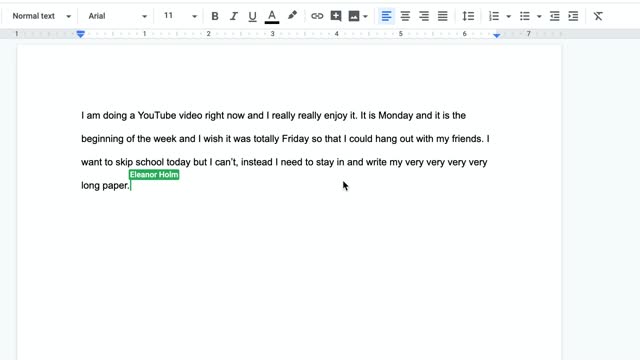640x360 pixels.
Task: Click the insert image icon
Action: click(x=354, y=16)
